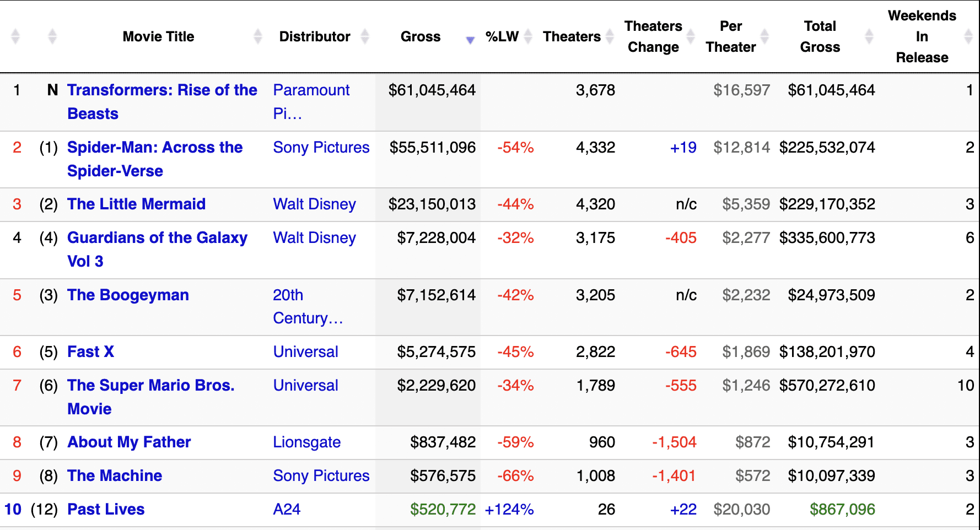Open Universal link in Fast X row
The image size is (980, 530).
pos(306,352)
